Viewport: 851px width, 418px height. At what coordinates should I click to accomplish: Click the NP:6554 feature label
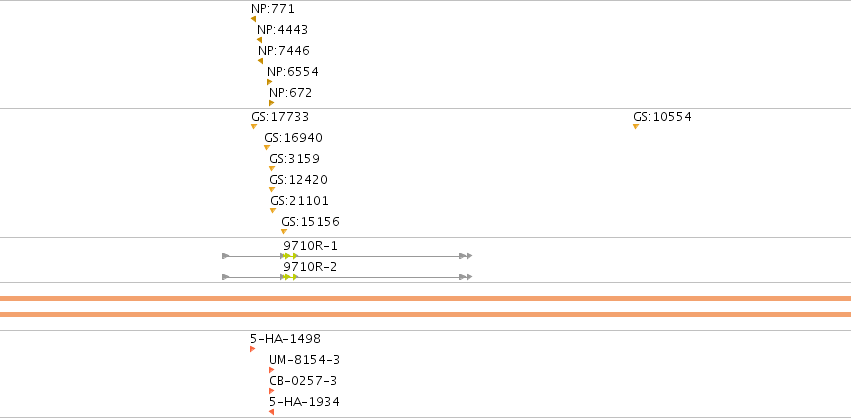click(x=293, y=72)
